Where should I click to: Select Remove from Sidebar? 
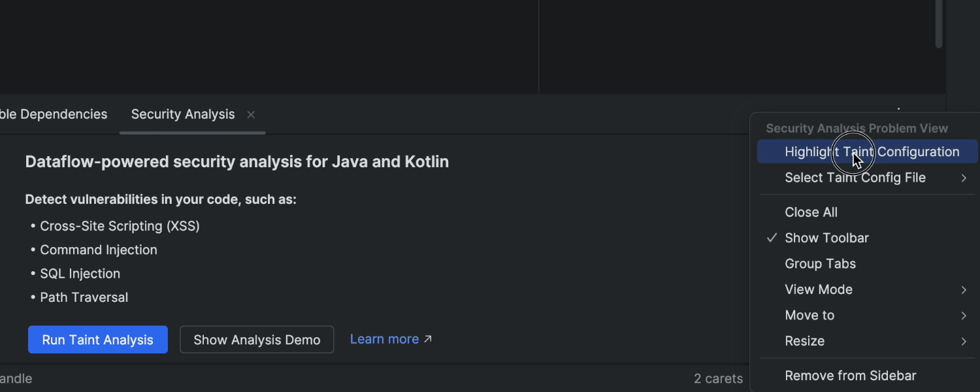pos(850,376)
